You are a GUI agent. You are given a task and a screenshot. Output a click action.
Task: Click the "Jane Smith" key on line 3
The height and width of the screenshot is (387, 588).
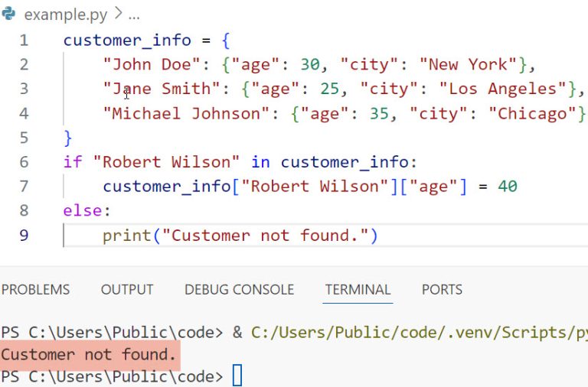click(162, 89)
